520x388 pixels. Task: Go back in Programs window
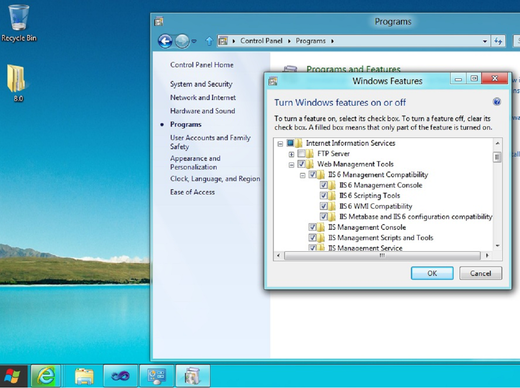(165, 41)
